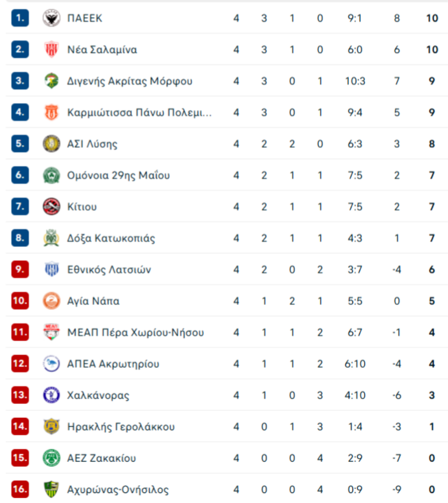Image resolution: width=448 pixels, height=503 pixels.
Task: Open the Δόξα Κατωκοπιάς team page
Action: pos(111,238)
